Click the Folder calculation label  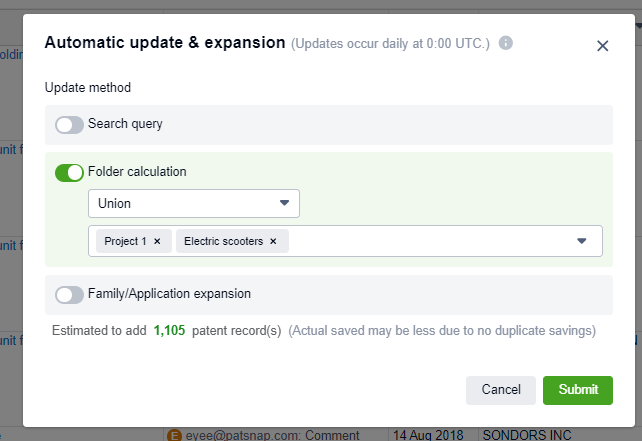[137, 172]
